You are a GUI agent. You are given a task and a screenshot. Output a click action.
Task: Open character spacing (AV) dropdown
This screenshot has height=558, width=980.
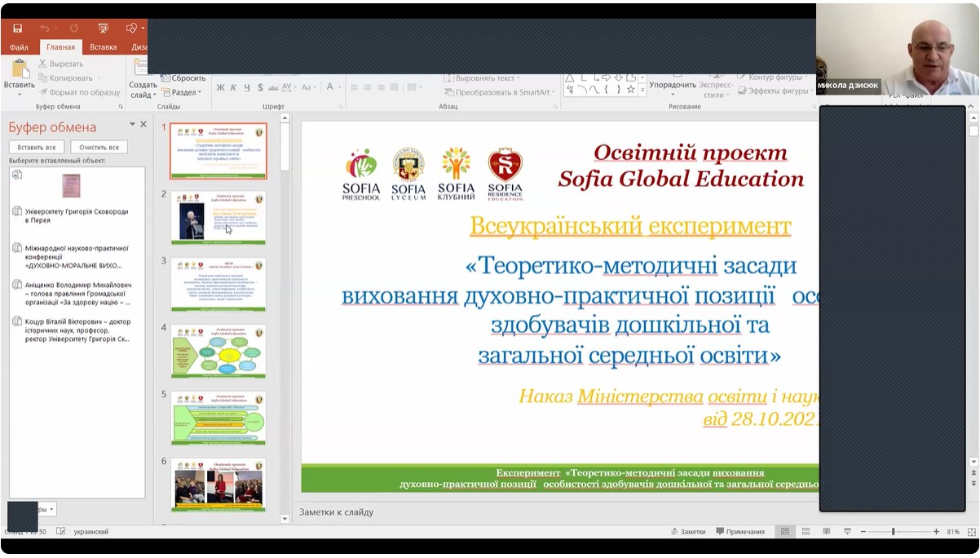[x=297, y=87]
